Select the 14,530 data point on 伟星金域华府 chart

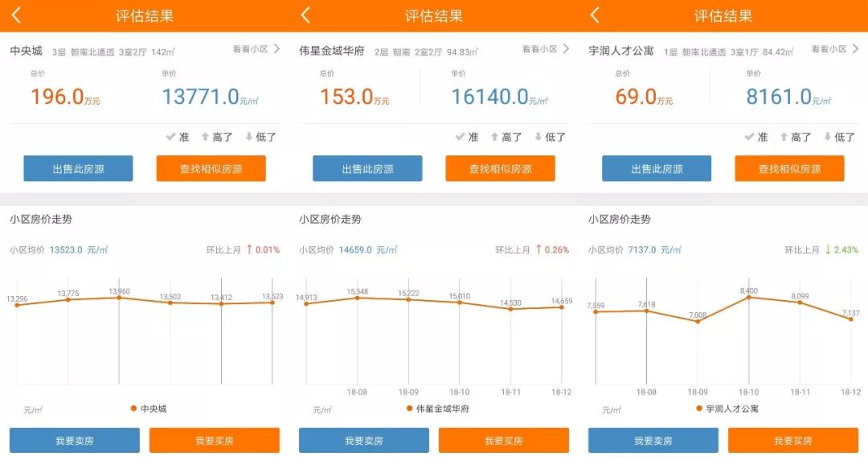tap(511, 309)
